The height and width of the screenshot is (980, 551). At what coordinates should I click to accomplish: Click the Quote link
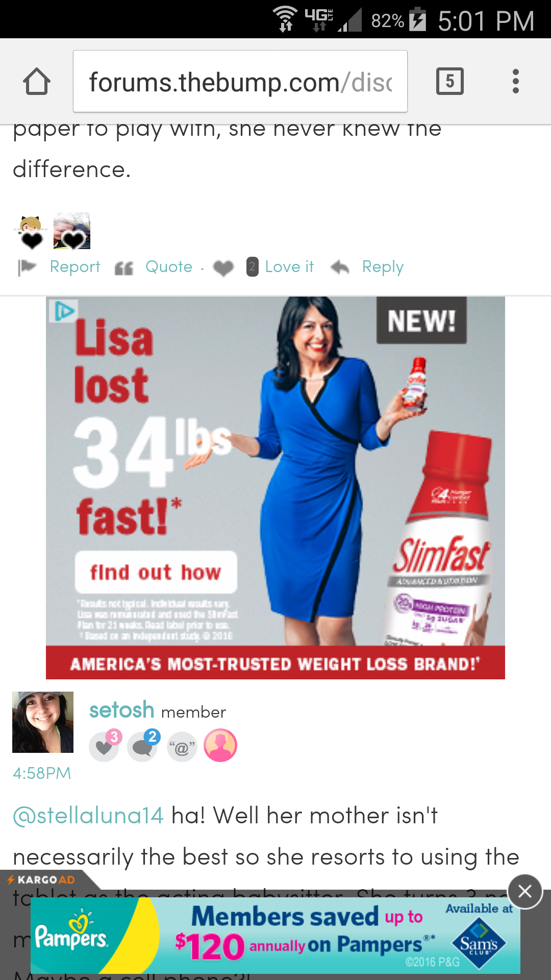(169, 266)
